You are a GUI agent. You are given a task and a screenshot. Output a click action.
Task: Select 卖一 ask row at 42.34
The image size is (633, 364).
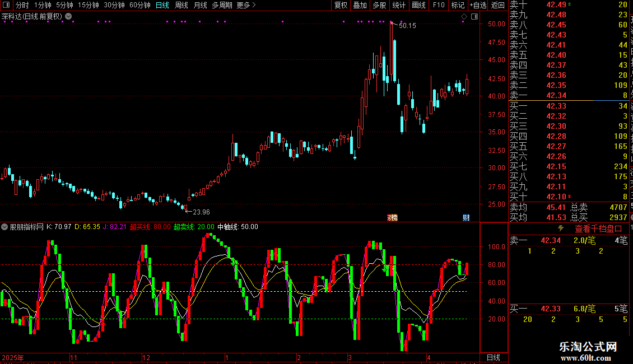569,95
